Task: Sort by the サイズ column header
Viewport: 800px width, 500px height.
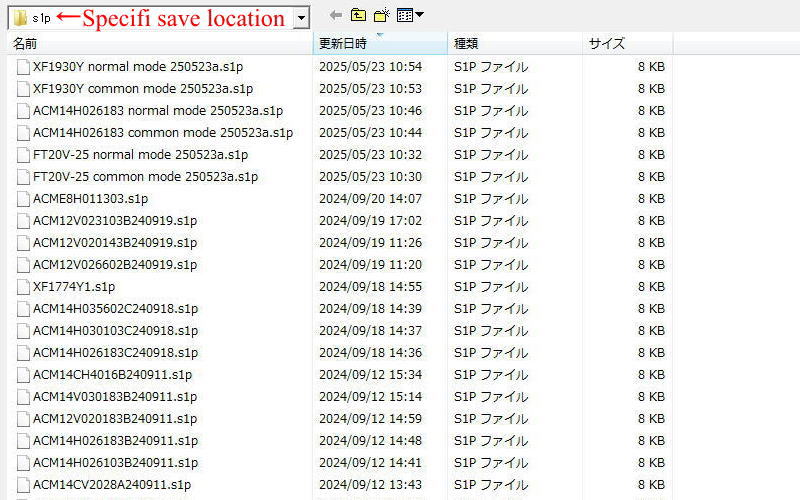Action: pyautogui.click(x=628, y=43)
